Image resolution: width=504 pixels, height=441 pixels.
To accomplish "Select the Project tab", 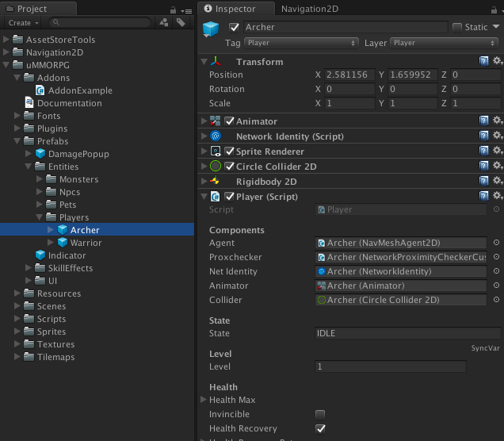I will coord(39,9).
